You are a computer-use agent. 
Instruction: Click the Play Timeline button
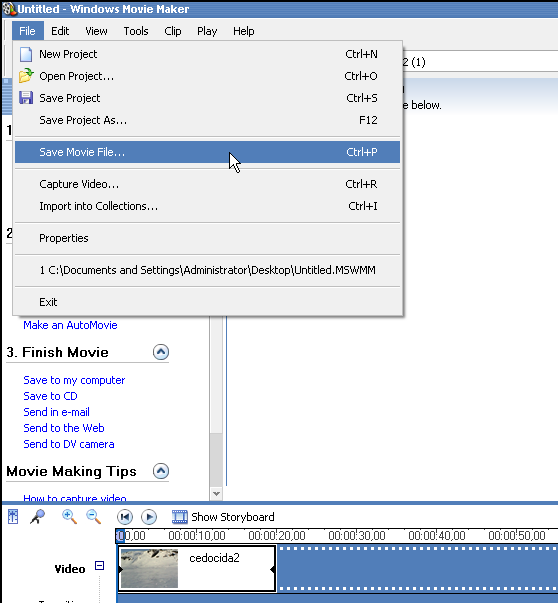tap(149, 517)
